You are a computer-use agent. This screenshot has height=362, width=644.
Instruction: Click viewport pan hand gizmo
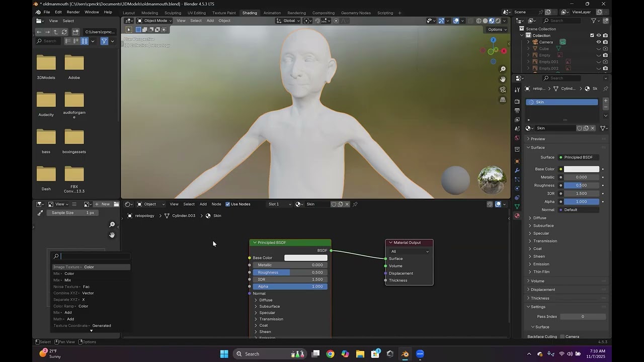pyautogui.click(x=503, y=79)
